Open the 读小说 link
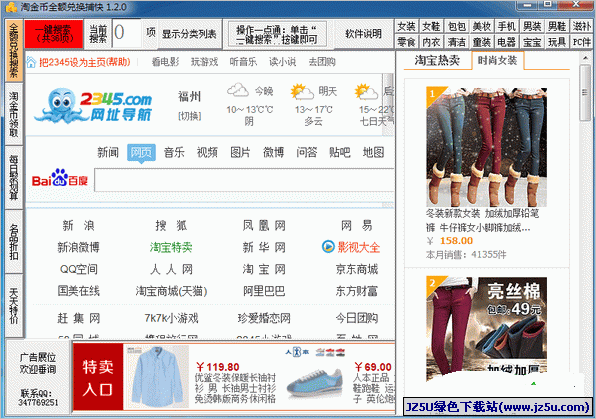Image resolution: width=596 pixels, height=419 pixels. point(282,62)
